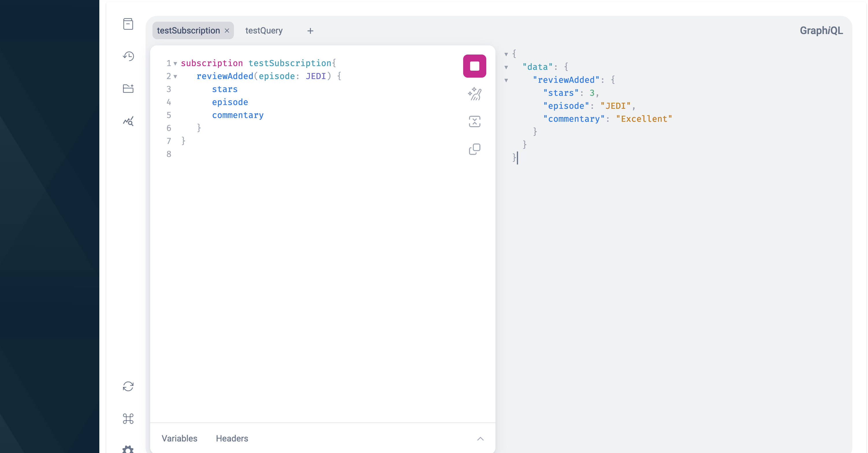Prettify the query with magic wand
868x453 pixels.
coord(474,94)
